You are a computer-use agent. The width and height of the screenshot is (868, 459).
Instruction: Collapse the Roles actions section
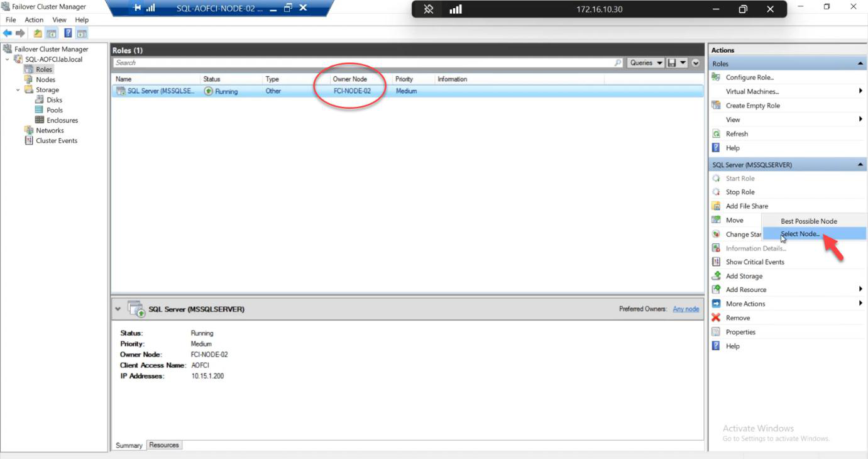click(860, 64)
